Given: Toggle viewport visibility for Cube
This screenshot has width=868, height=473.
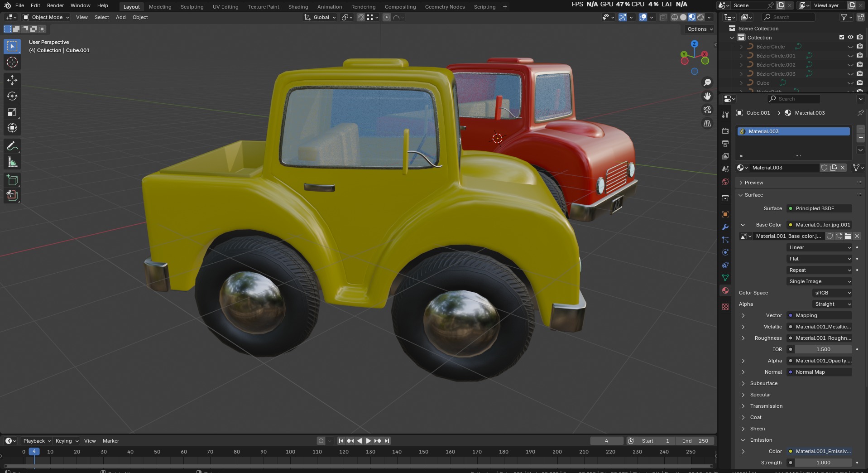Looking at the screenshot, I should 850,83.
